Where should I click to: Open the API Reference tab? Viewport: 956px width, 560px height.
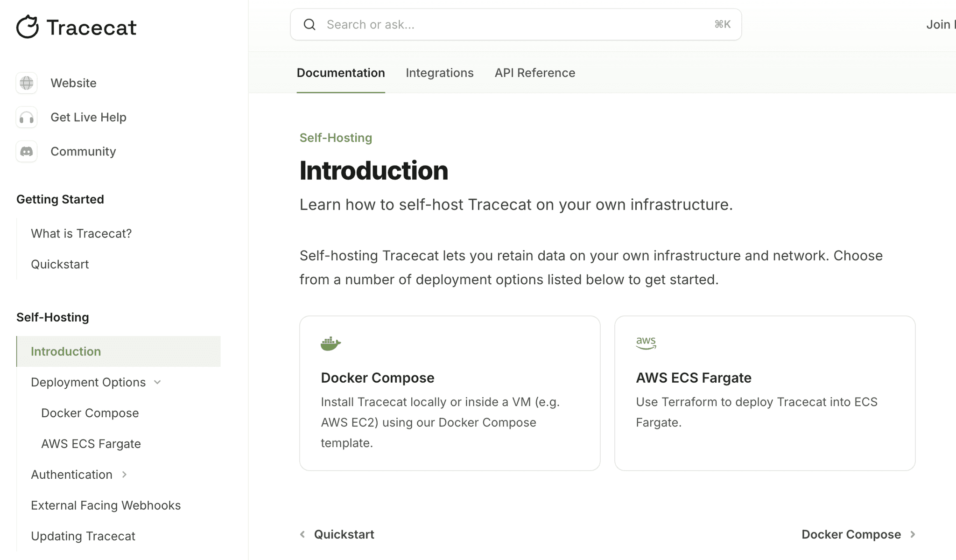(534, 72)
